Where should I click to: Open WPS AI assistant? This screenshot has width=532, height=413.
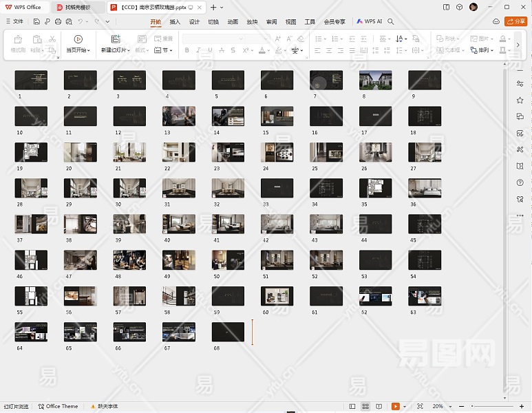370,21
